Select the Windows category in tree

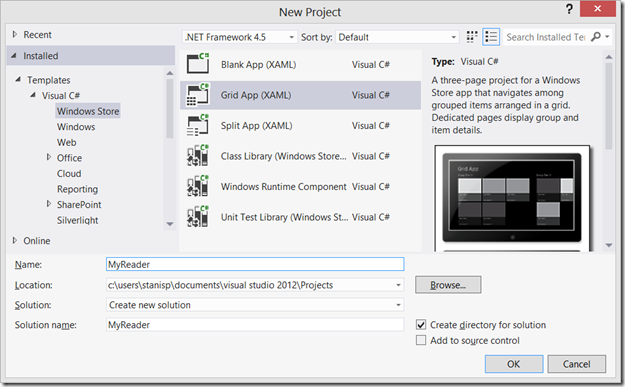pos(76,127)
